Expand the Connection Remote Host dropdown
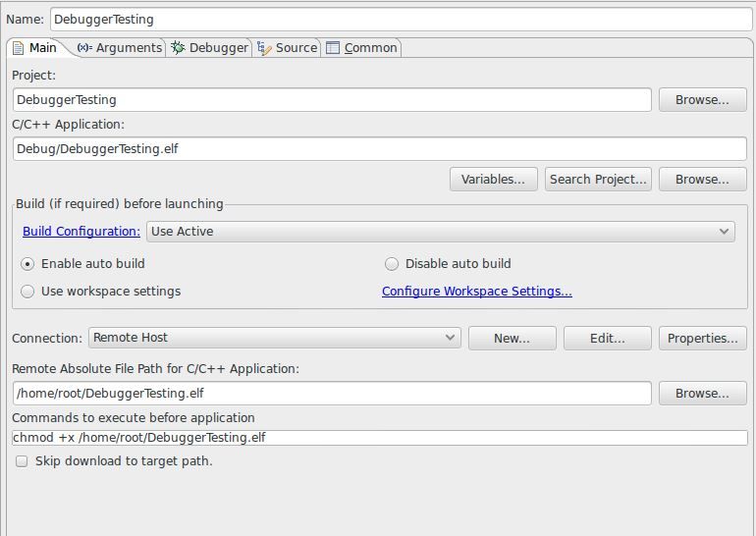Image resolution: width=756 pixels, height=536 pixels. pos(274,338)
